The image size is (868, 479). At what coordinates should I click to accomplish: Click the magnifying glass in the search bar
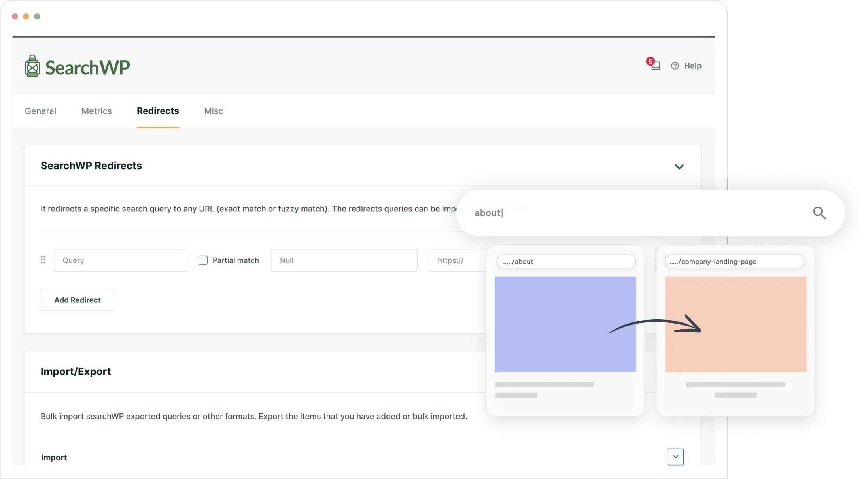pos(820,213)
